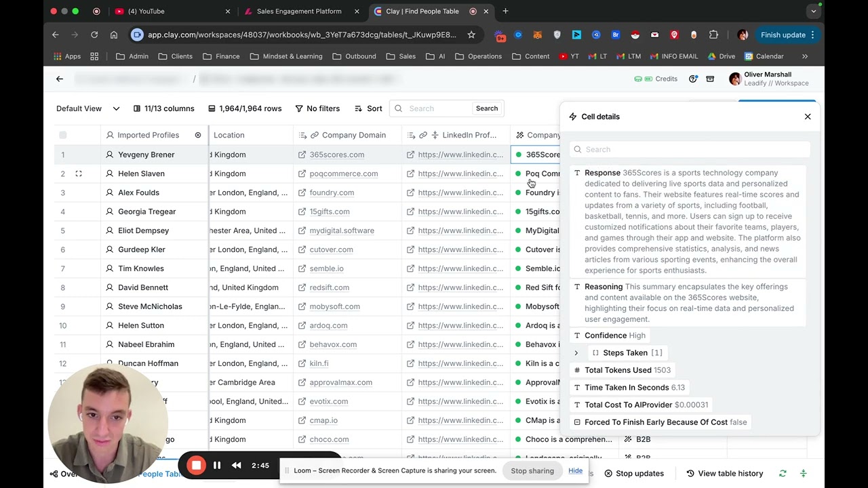Image resolution: width=868 pixels, height=488 pixels.
Task: Click Stop sharing in Loom bar
Action: click(x=532, y=471)
